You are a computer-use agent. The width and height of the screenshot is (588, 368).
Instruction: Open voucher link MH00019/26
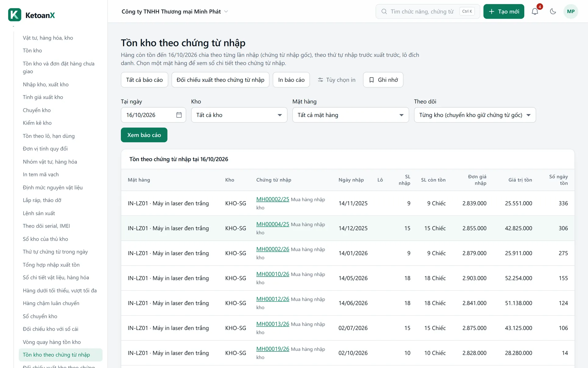(x=273, y=349)
